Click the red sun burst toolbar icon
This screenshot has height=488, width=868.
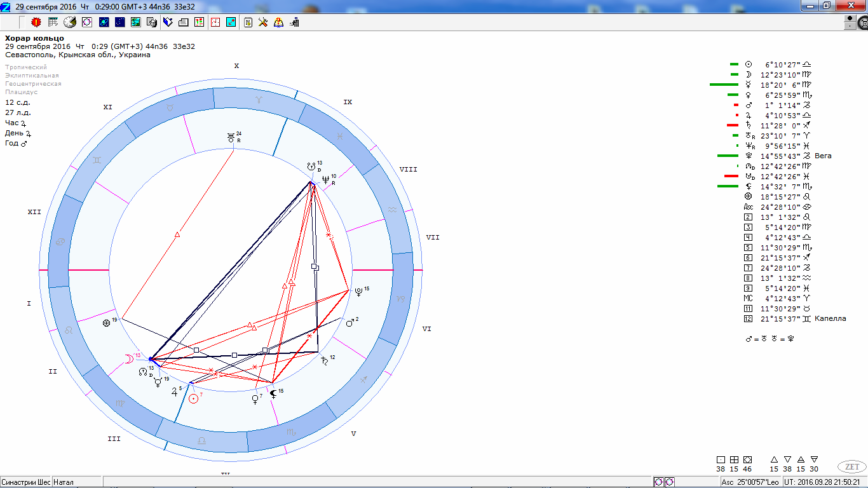coord(36,22)
